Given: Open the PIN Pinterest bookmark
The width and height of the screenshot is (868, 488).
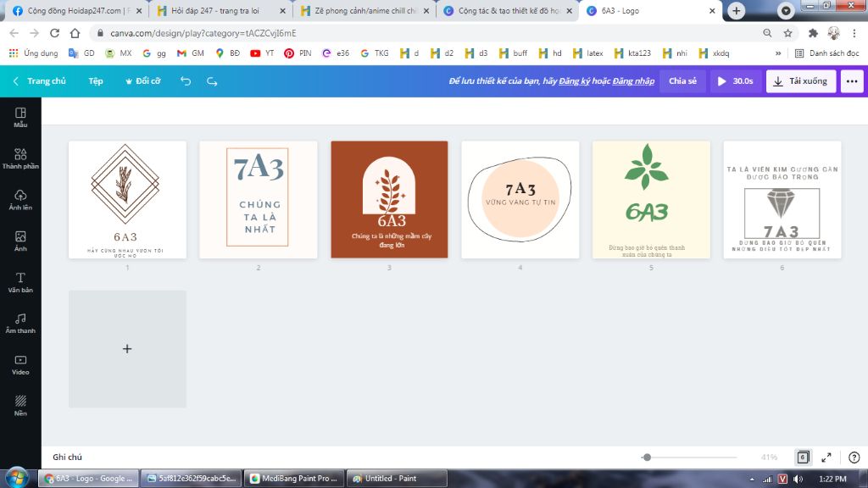Looking at the screenshot, I should pos(298,53).
